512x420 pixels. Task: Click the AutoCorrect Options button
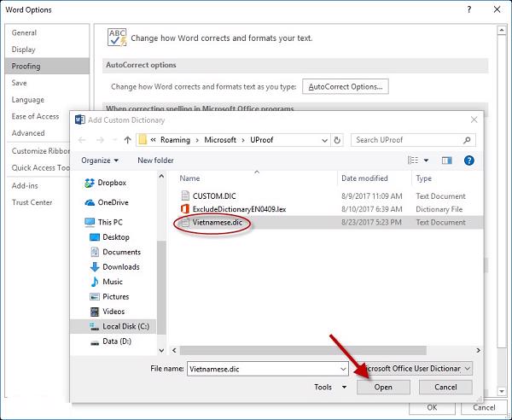click(346, 86)
